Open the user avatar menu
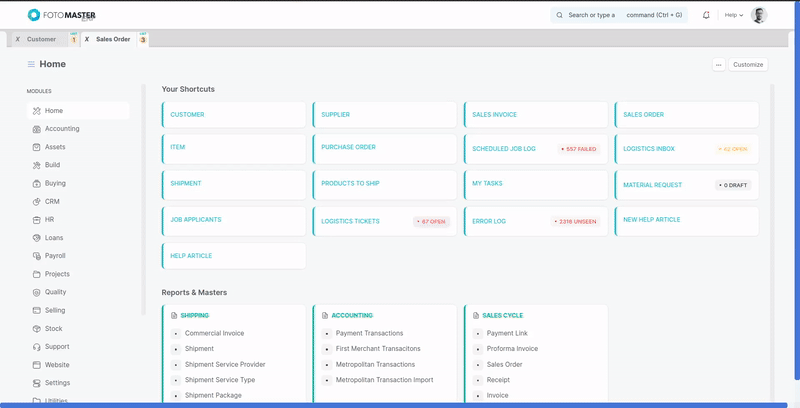The image size is (800, 408). pos(759,15)
